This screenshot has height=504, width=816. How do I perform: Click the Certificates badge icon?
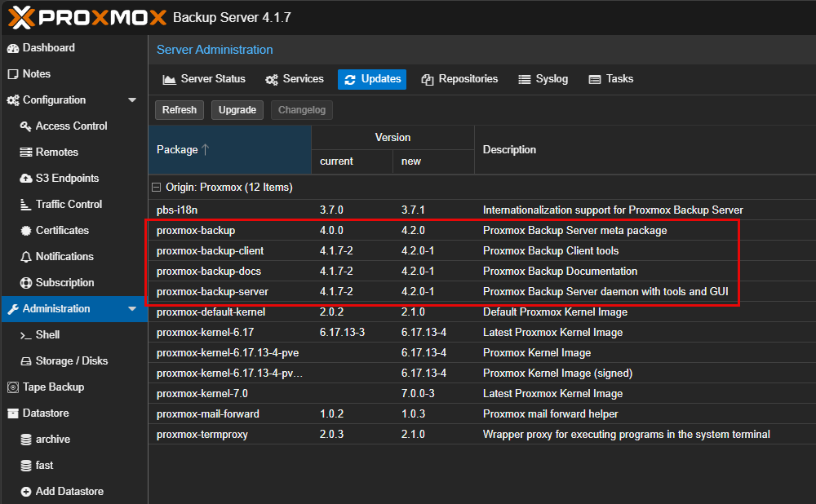[26, 231]
